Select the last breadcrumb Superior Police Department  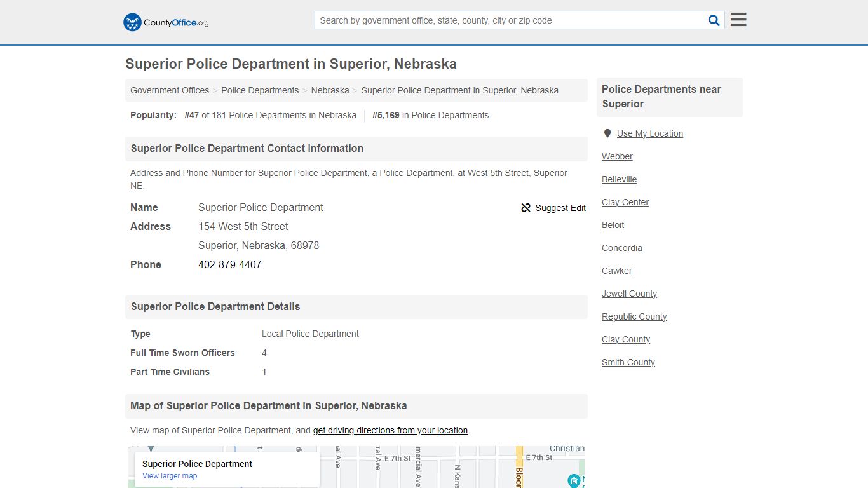(x=460, y=90)
